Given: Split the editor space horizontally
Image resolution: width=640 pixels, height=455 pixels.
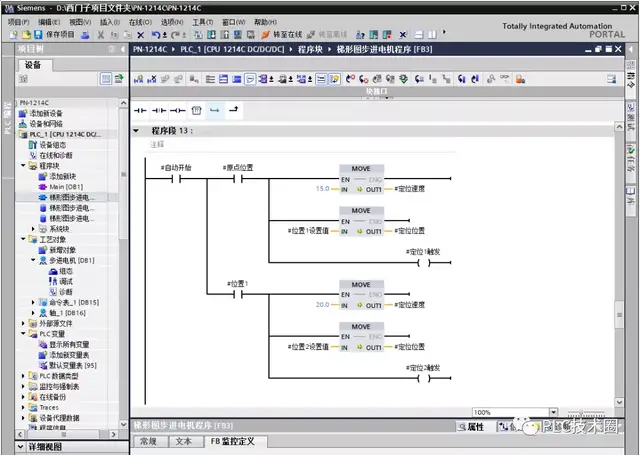Looking at the screenshot, I should 419,35.
